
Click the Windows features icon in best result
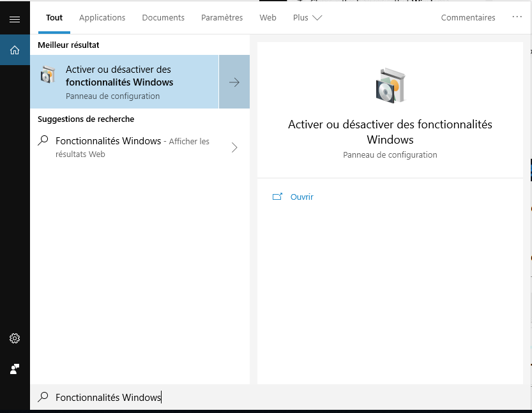[48, 75]
